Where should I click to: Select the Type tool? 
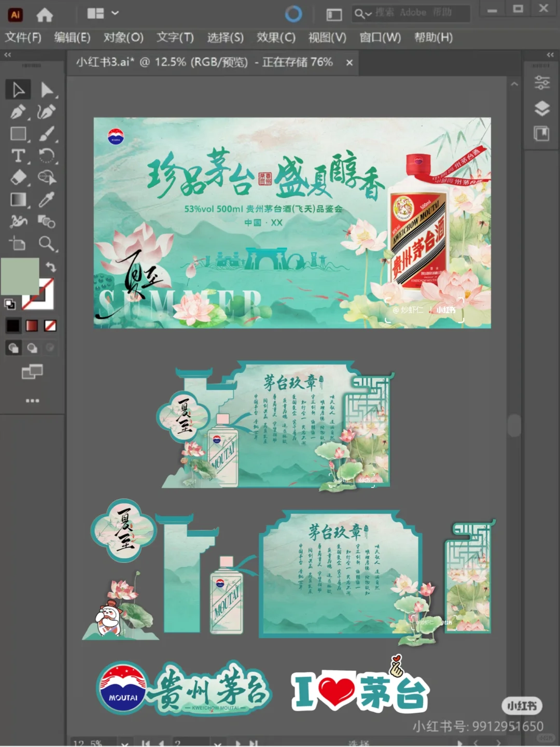[18, 156]
